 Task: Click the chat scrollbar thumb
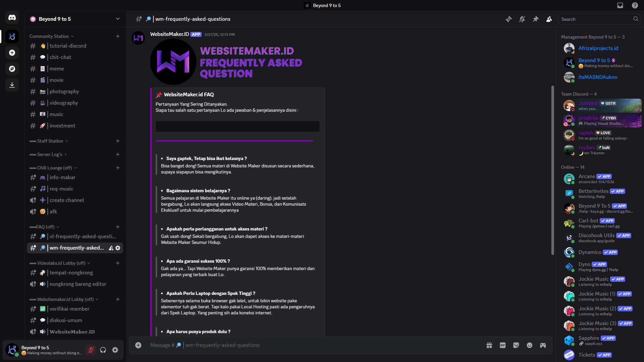[552, 170]
